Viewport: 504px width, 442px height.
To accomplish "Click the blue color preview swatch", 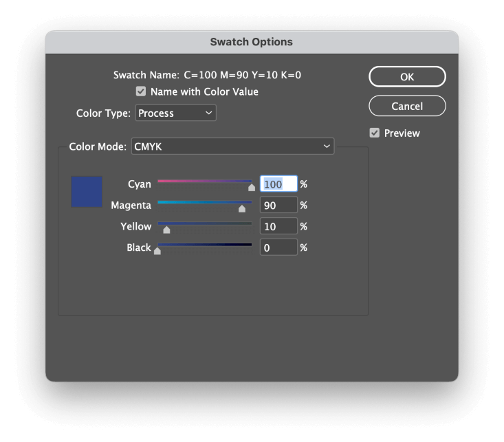I will pos(87,192).
